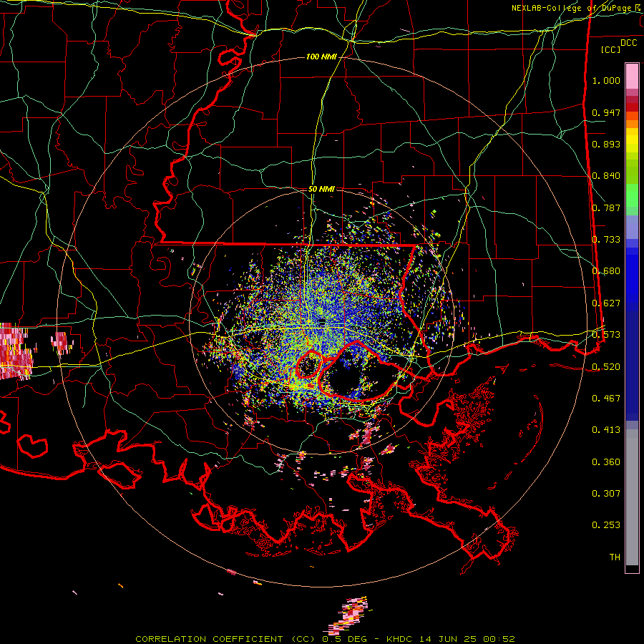
Task: Click the 1.000 value on color scale
Action: coord(606,80)
